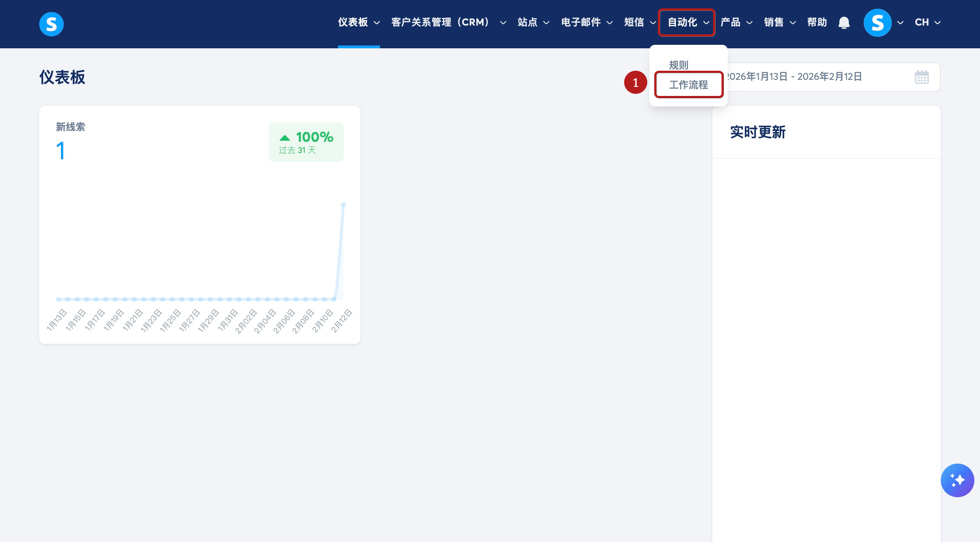This screenshot has width=980, height=542.
Task: Click the 2月12日 peak data point
Action: pos(344,204)
